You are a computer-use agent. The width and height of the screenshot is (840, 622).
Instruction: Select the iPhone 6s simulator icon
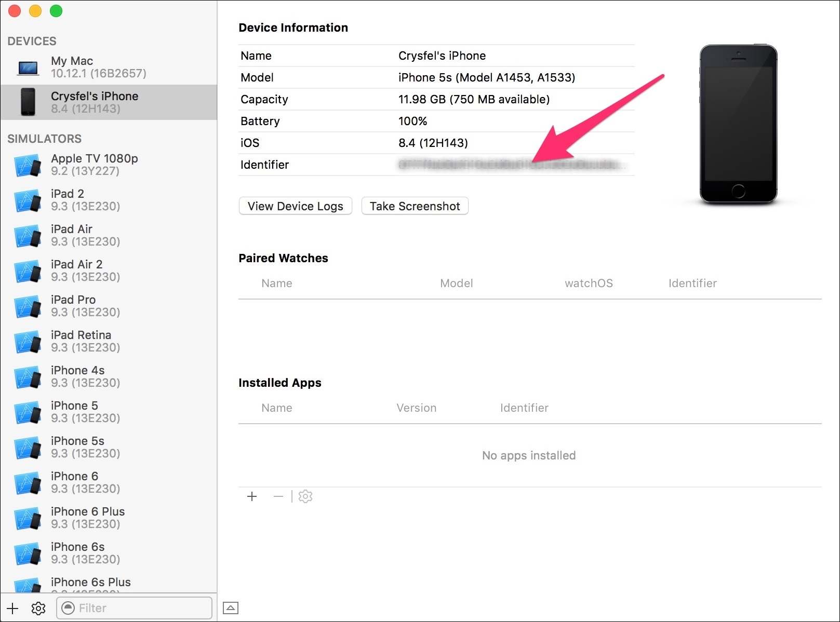[28, 553]
